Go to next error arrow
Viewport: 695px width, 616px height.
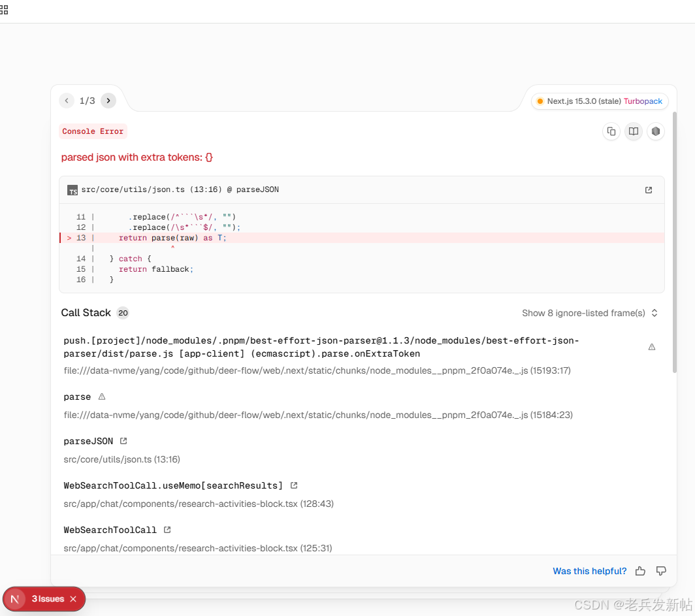(x=108, y=101)
